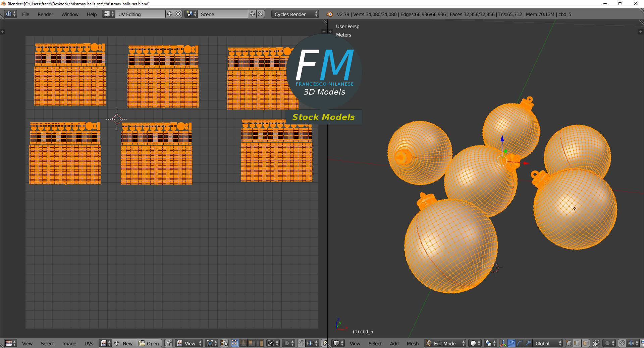This screenshot has height=348, width=644.
Task: Open the Render menu
Action: pyautogui.click(x=45, y=14)
